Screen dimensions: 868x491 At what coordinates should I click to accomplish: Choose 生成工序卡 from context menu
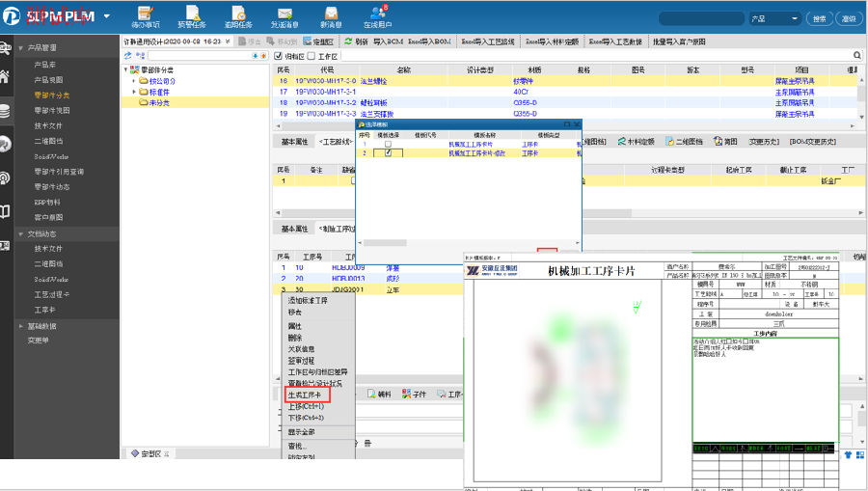306,395
